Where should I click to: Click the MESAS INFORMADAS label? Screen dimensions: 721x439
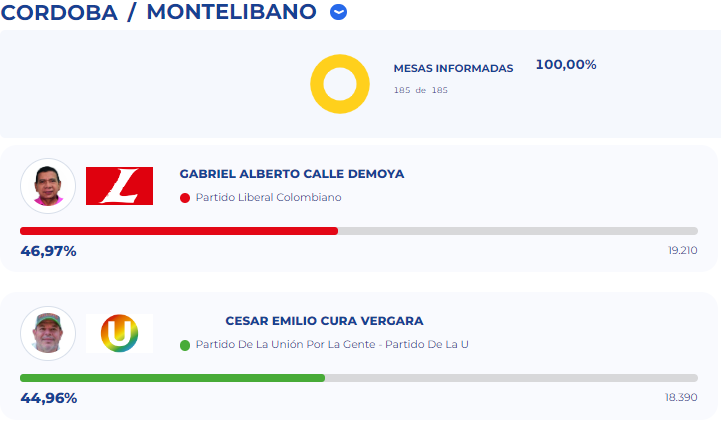click(453, 69)
